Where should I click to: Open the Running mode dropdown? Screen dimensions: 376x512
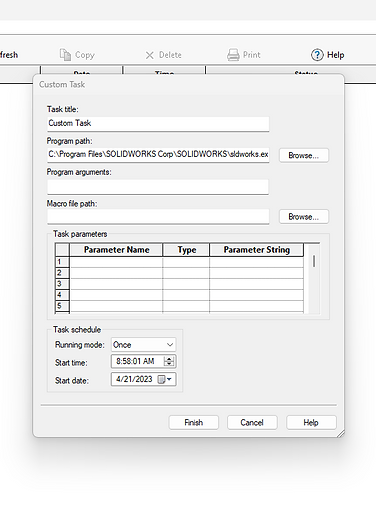[143, 345]
